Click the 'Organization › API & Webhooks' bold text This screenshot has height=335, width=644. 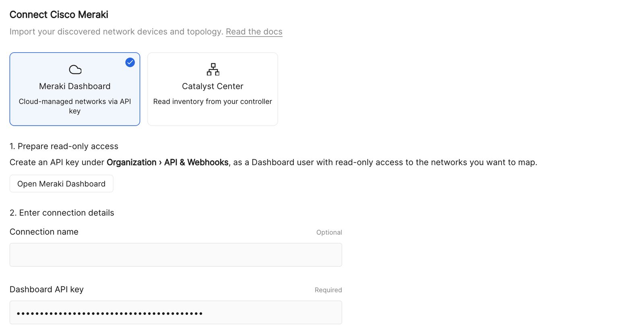pos(167,162)
